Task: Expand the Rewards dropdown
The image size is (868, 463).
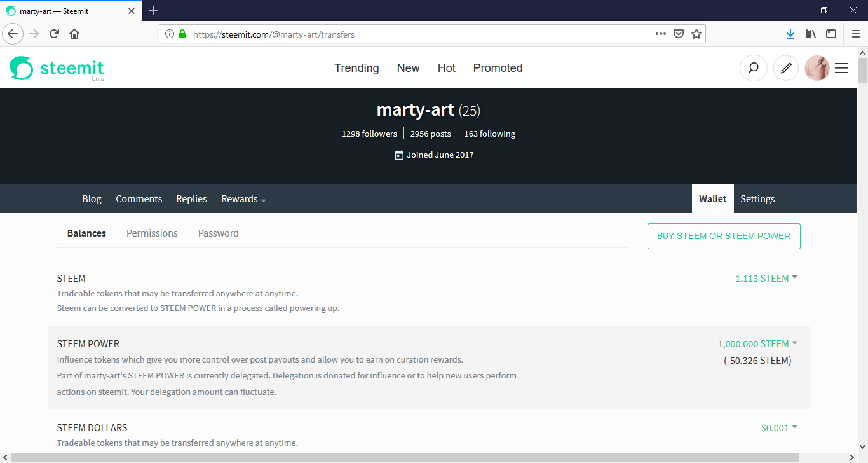Action: click(x=243, y=199)
